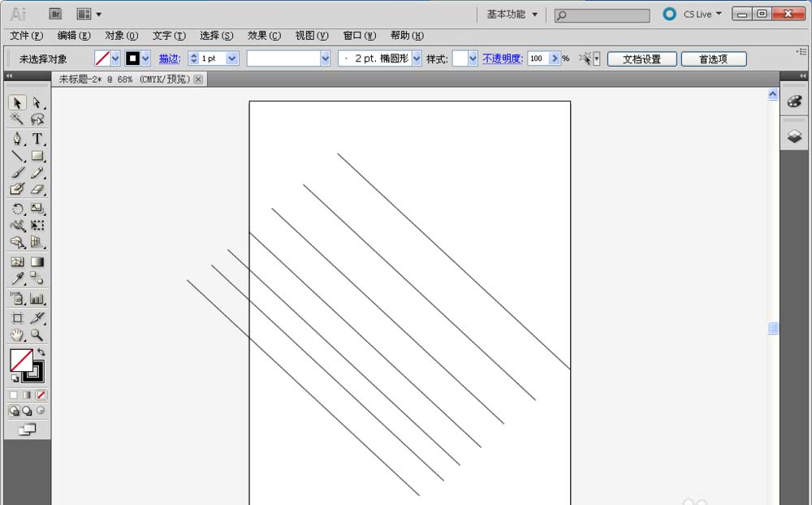812x505 pixels.
Task: Open the 文件 (File) menu
Action: 27,36
